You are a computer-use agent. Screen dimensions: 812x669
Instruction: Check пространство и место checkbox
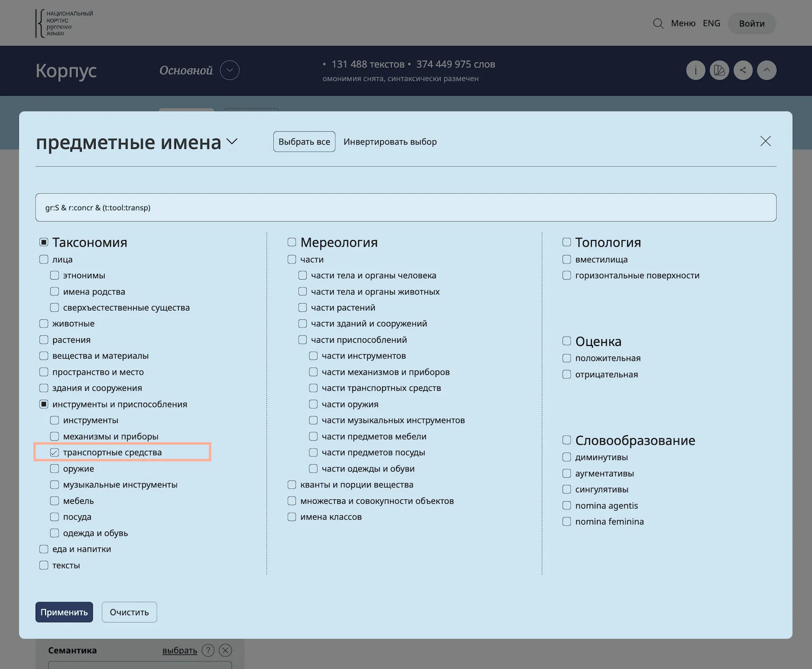(x=44, y=372)
